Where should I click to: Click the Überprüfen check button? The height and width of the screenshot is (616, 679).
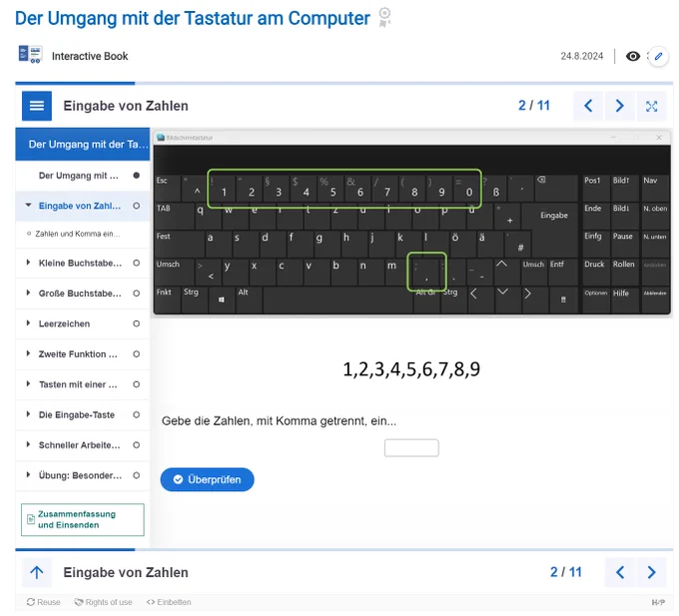pyautogui.click(x=207, y=479)
